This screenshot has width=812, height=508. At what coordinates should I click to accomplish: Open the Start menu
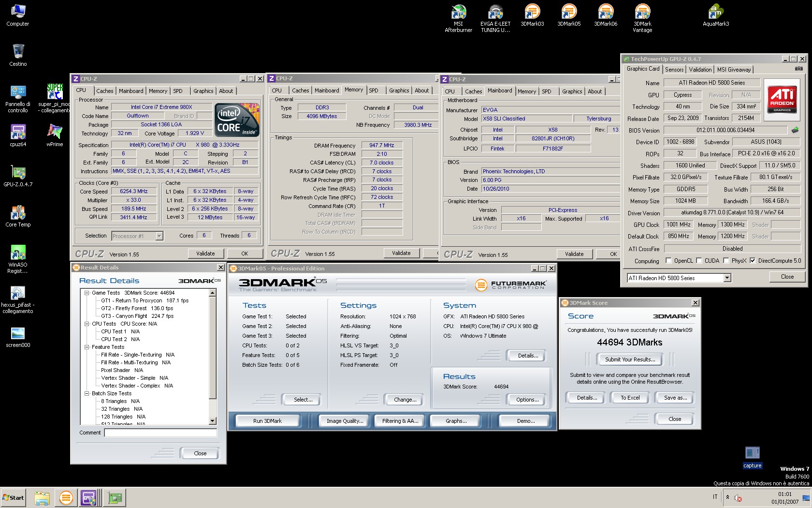pyautogui.click(x=13, y=498)
